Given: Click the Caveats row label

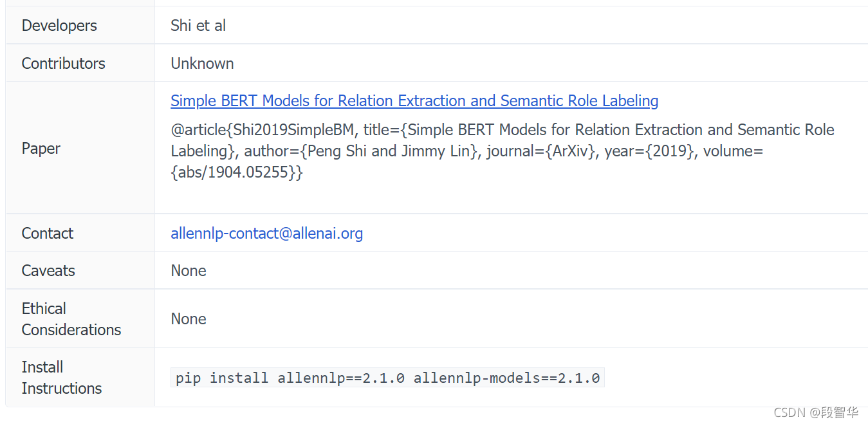Looking at the screenshot, I should tap(48, 271).
